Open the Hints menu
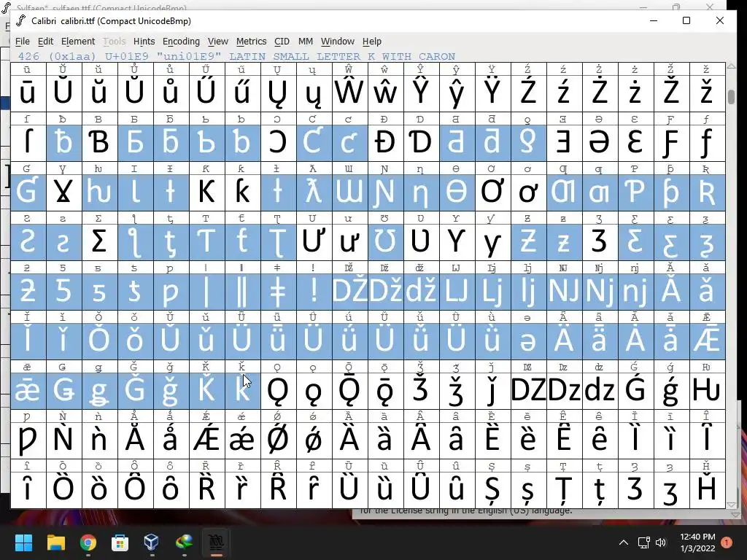747x560 pixels. pyautogui.click(x=144, y=42)
